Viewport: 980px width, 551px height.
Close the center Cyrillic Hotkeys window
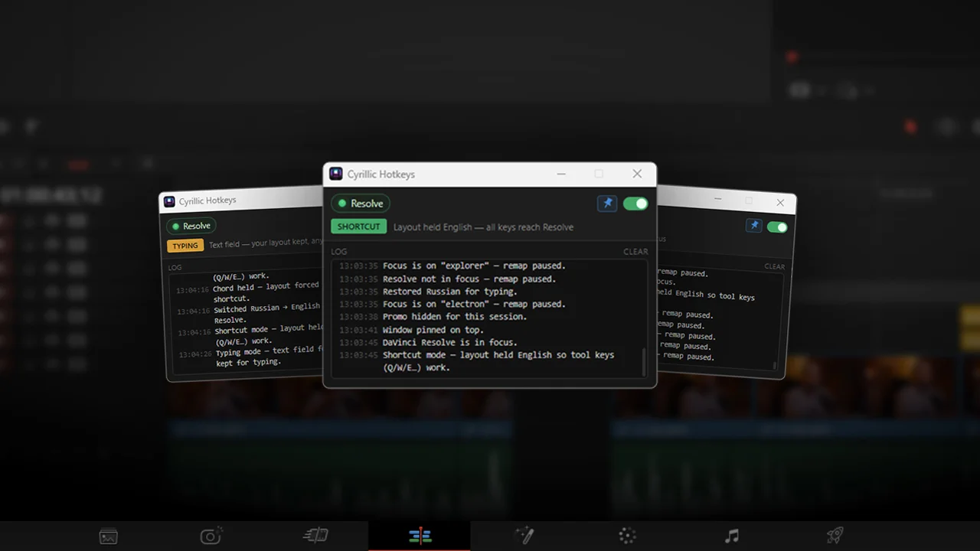click(637, 174)
